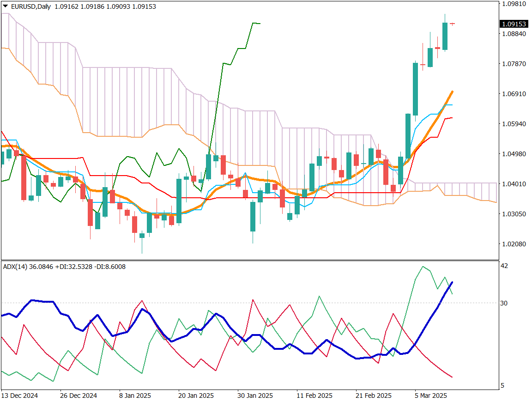
Task: Click the ADX(14) indicator label
Action: 15,267
